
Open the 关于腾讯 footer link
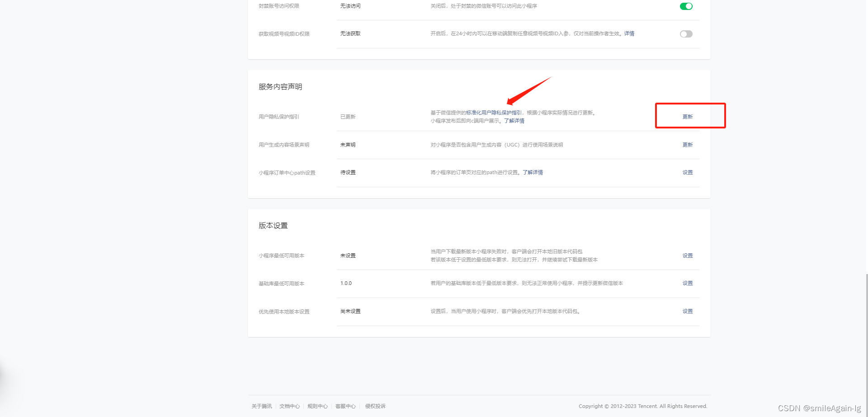coord(262,406)
